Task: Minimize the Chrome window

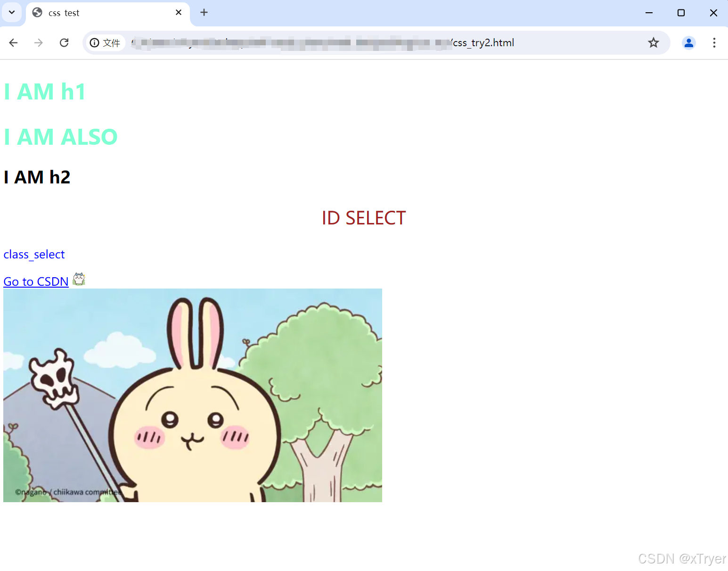Action: coord(649,13)
